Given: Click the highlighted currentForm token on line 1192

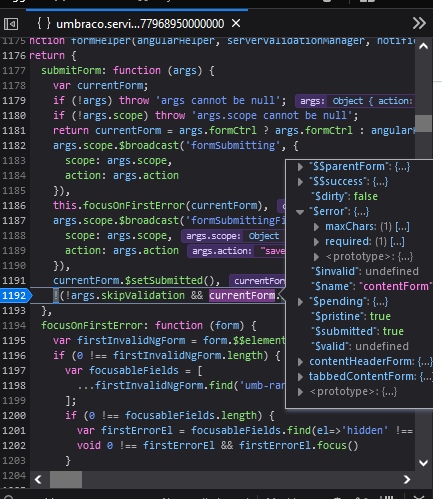Looking at the screenshot, I should point(242,295).
